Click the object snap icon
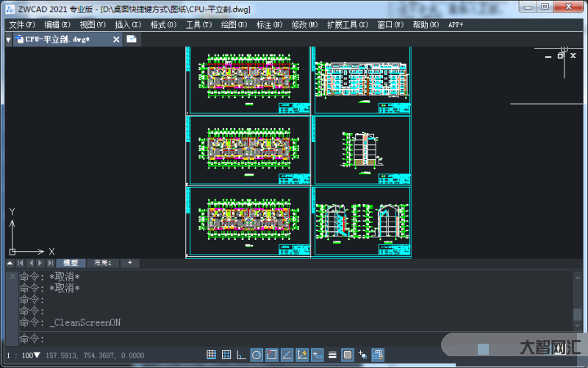588x368 pixels. [x=271, y=355]
